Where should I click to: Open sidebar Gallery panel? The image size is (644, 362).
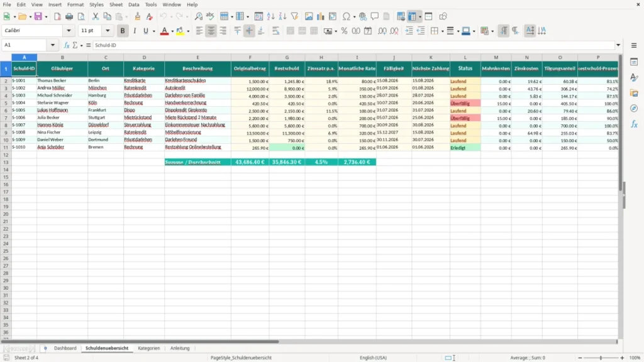[634, 93]
